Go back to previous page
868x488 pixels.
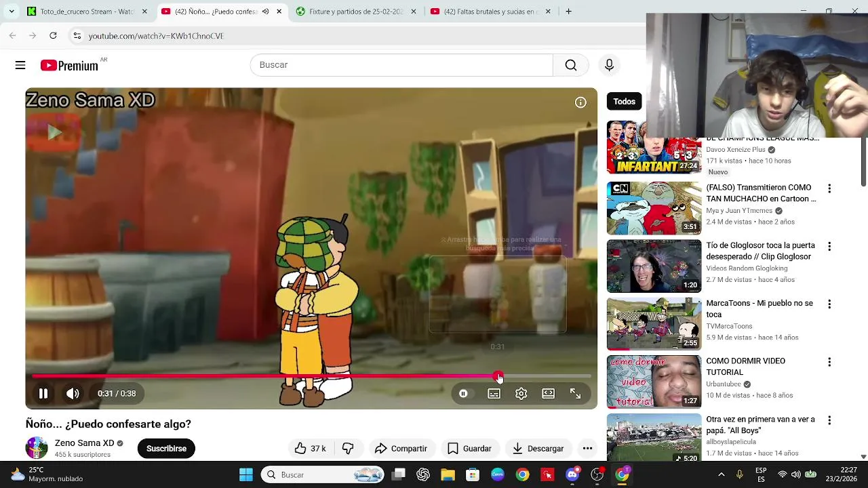(x=12, y=35)
